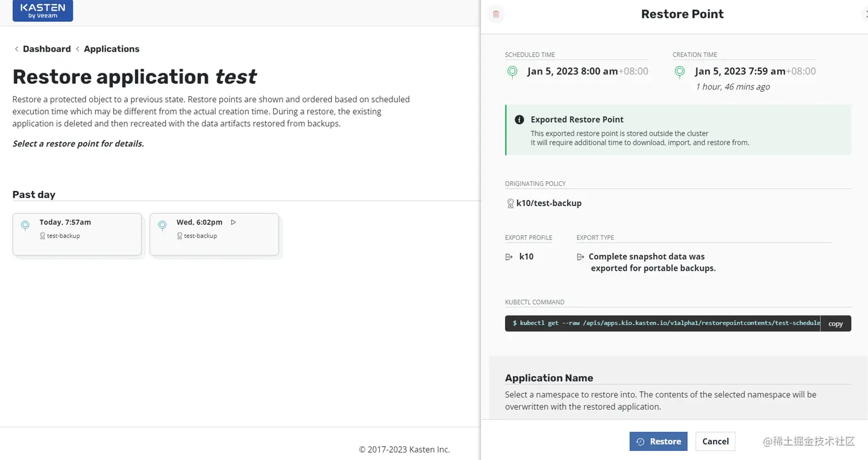Click the export profile icon next to k10

pos(509,257)
